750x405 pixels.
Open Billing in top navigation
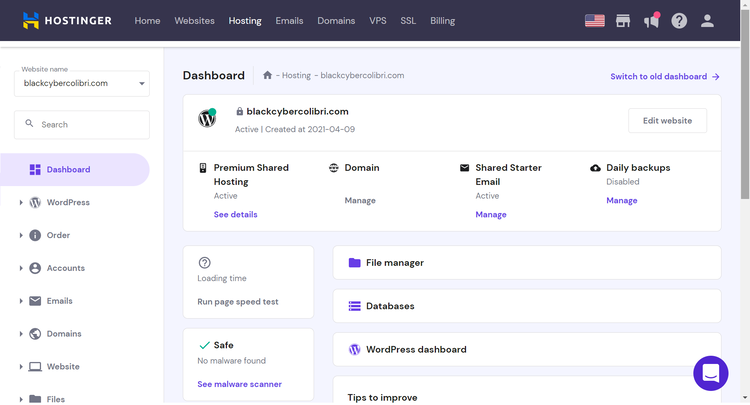442,21
